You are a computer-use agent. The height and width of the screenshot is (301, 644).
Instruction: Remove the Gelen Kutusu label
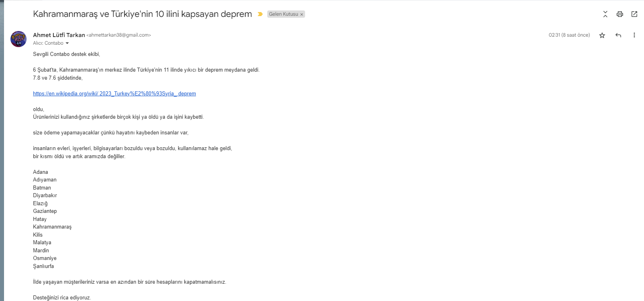tap(301, 14)
